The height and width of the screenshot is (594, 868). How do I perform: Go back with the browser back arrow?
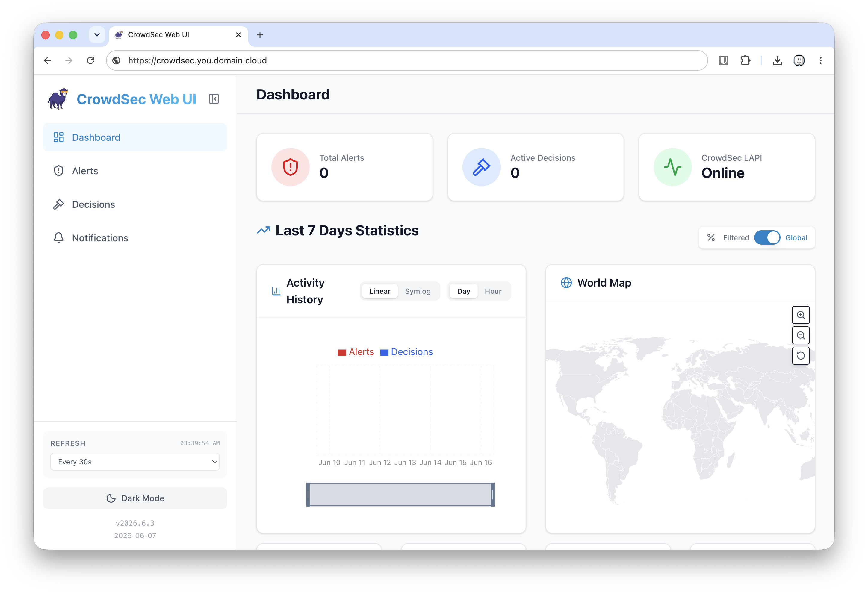tap(47, 60)
